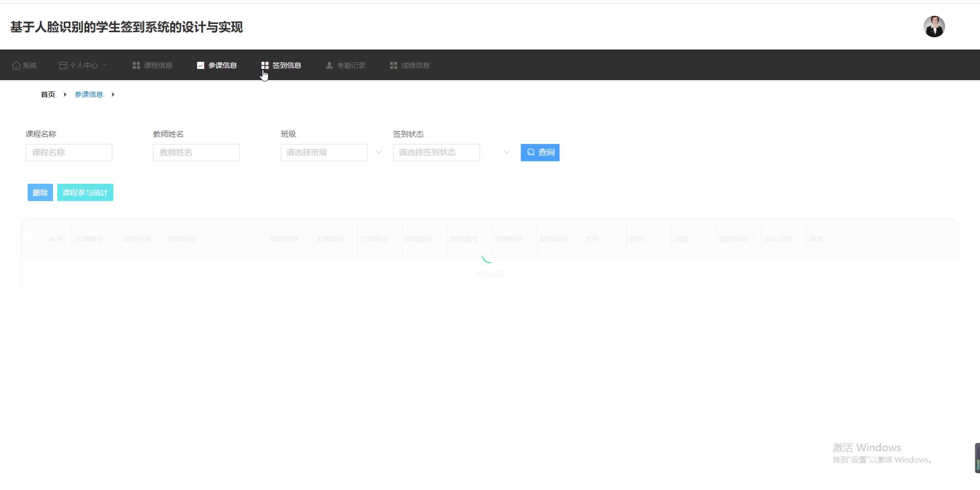Go to the 课程信息 page
This screenshot has width=980, height=490.
point(153,65)
